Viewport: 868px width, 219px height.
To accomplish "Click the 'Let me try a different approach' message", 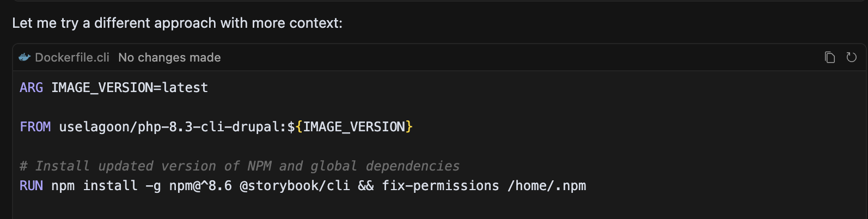I will 177,23.
